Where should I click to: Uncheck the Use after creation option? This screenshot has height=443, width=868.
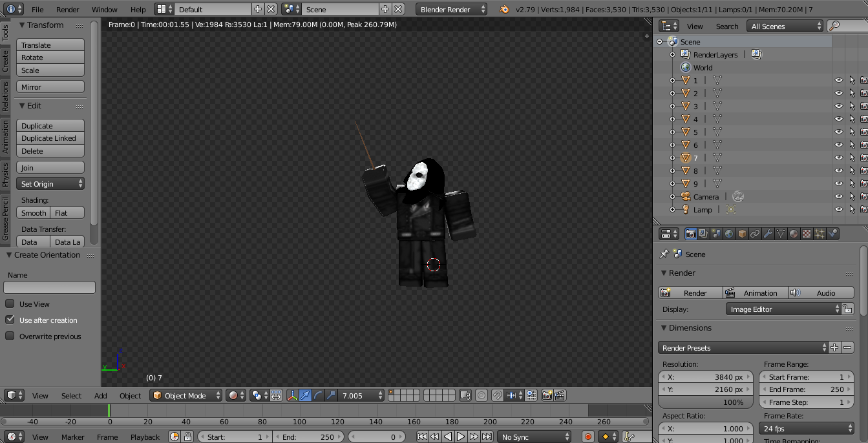point(10,320)
